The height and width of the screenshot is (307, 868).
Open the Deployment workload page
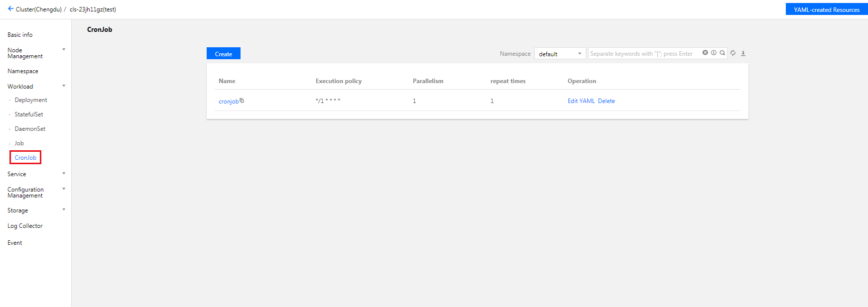point(31,100)
